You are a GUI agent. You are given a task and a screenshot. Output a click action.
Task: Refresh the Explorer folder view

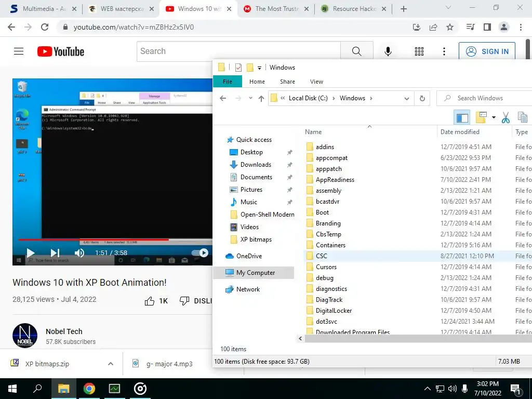tap(422, 98)
